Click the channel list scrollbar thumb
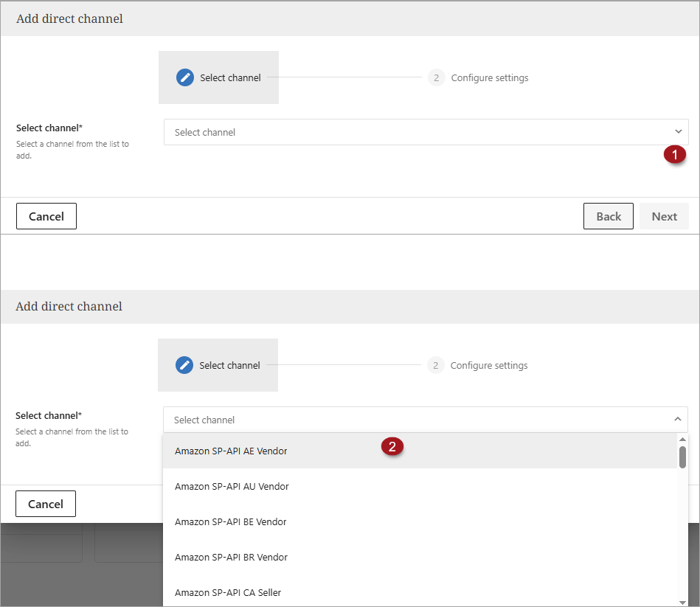Screen dimensions: 700x607 [x=682, y=457]
